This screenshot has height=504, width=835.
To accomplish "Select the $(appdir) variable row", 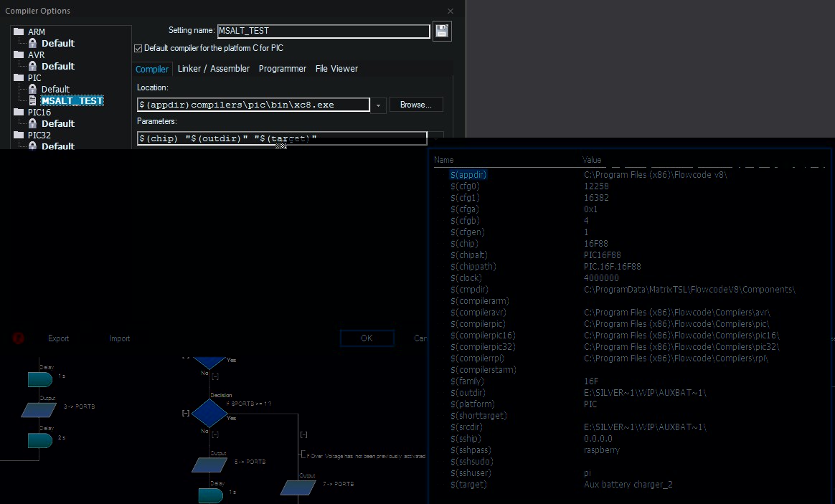I will tap(468, 174).
